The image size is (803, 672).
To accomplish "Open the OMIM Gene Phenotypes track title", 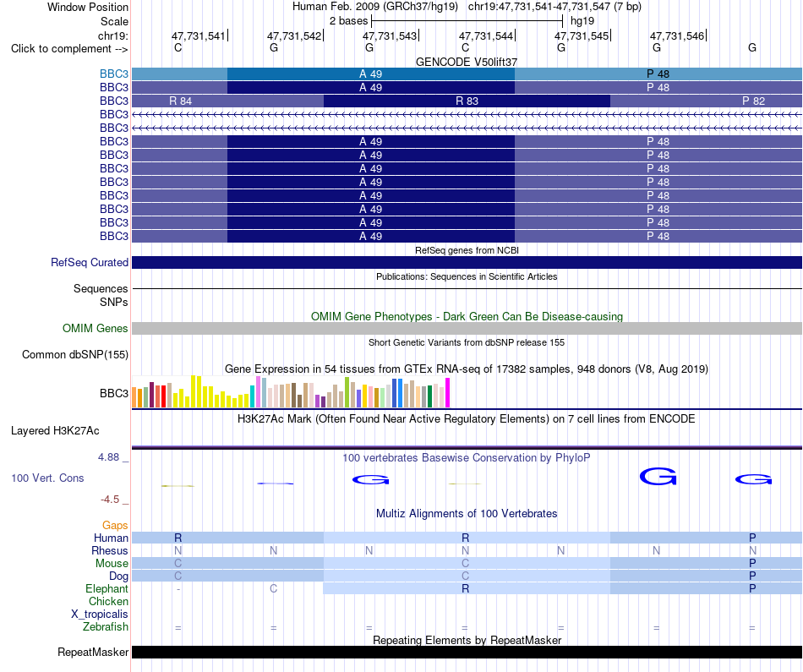I will pos(467,316).
